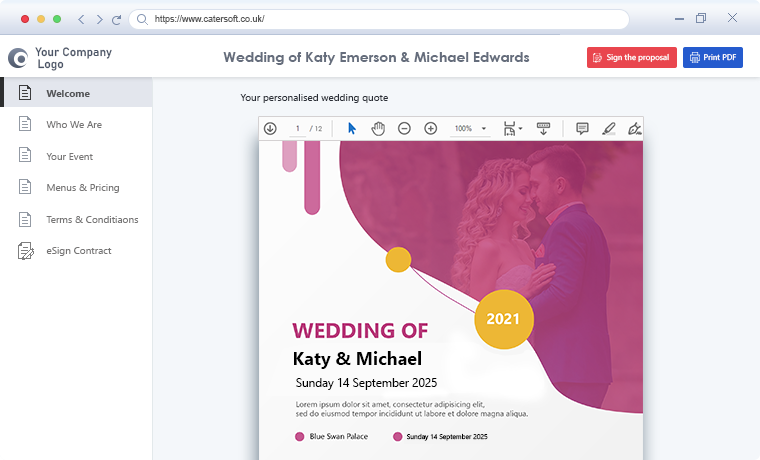Click the download arrow icon in PDF toolbar

tap(270, 128)
